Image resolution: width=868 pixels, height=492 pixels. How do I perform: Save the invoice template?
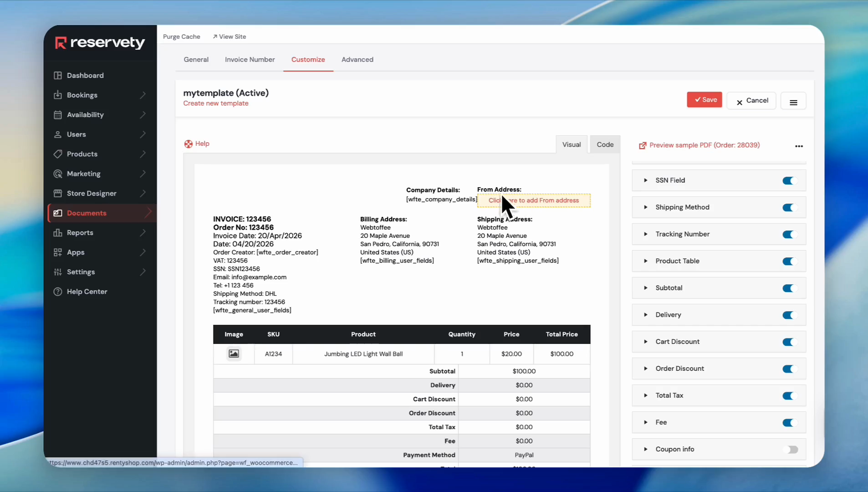[704, 100]
